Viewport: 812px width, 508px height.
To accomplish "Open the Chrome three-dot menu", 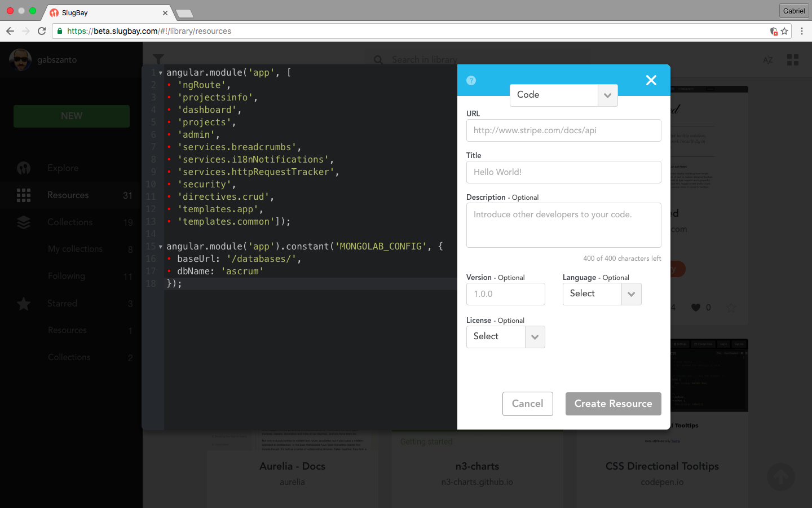I will (802, 31).
